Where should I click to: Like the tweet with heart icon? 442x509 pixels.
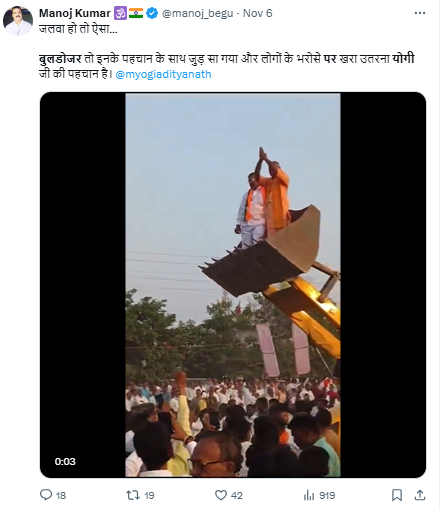click(221, 495)
